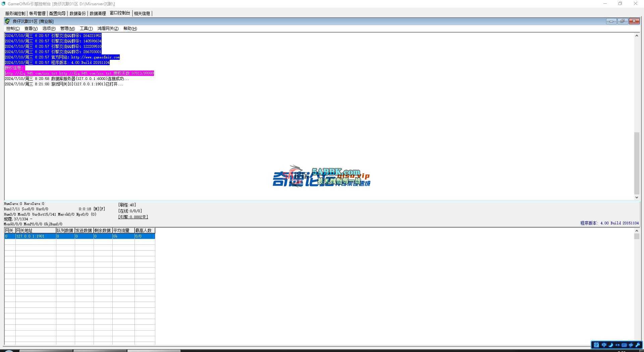Switch to the 相关信息 tab

[x=142, y=13]
